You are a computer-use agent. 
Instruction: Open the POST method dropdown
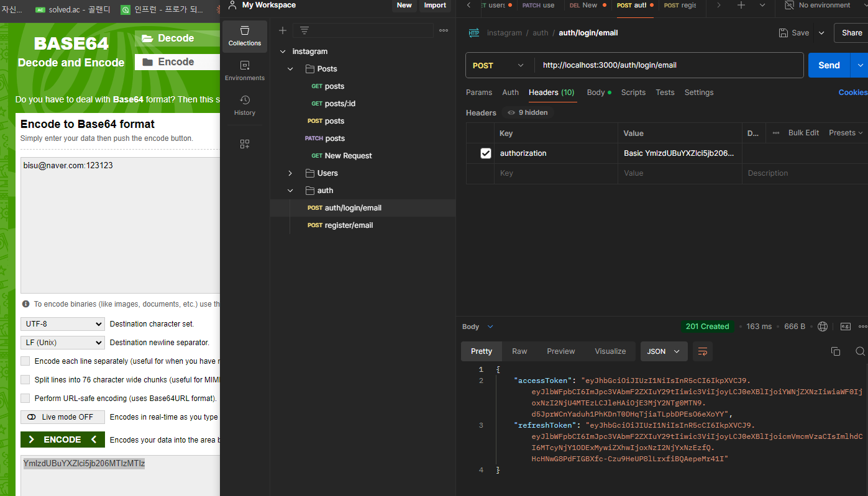pos(500,65)
